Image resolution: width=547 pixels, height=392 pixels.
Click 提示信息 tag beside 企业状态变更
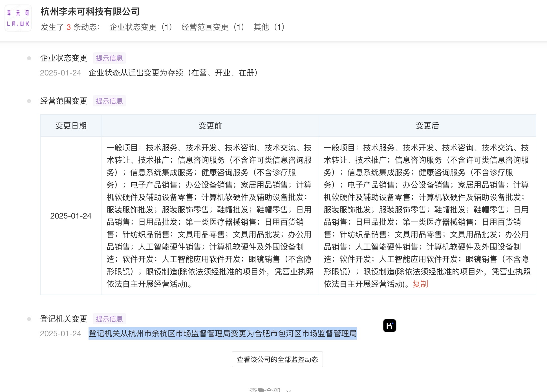109,58
